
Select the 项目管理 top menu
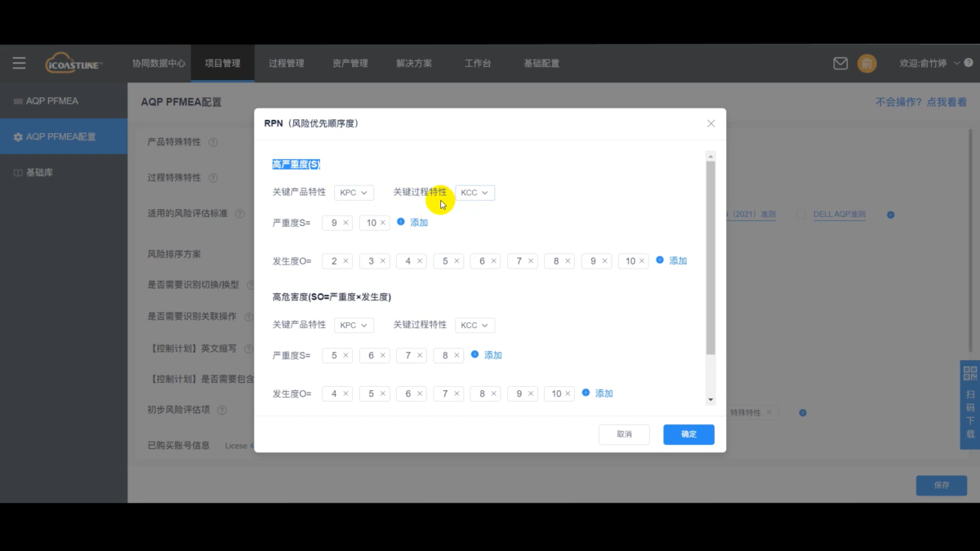pos(222,63)
